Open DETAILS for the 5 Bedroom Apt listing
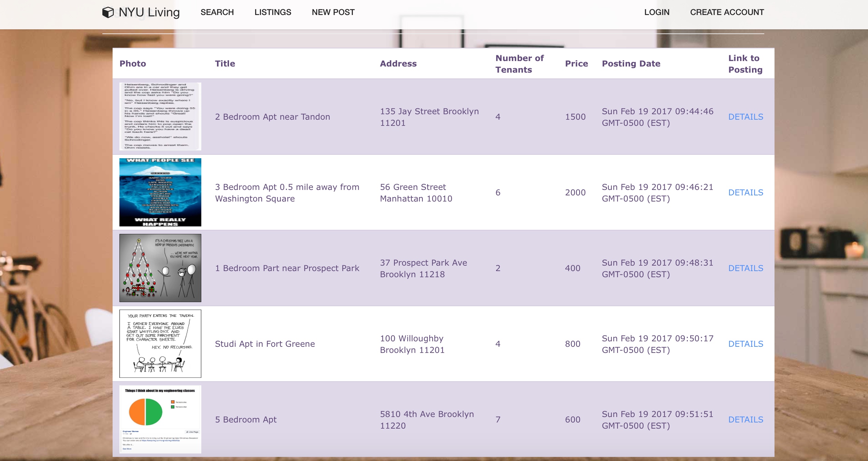This screenshot has width=868, height=461. coord(746,420)
